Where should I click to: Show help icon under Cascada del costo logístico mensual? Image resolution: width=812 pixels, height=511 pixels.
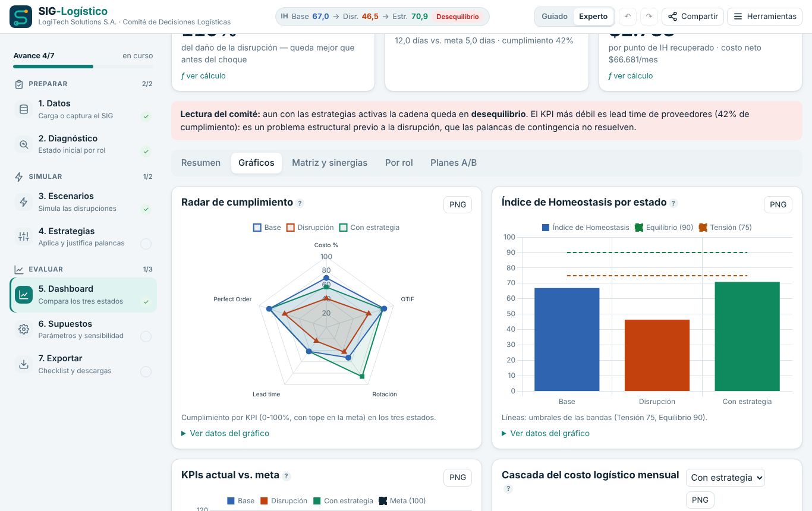[508, 489]
